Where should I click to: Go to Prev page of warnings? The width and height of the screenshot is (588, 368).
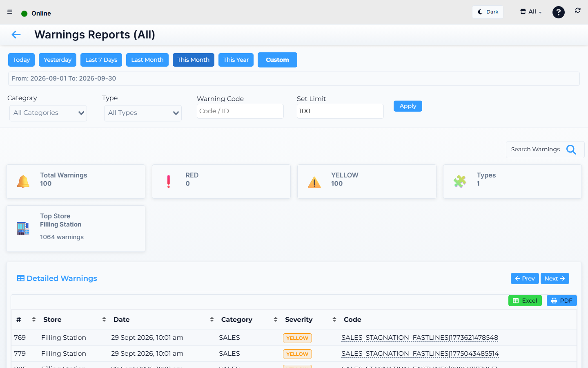click(525, 278)
